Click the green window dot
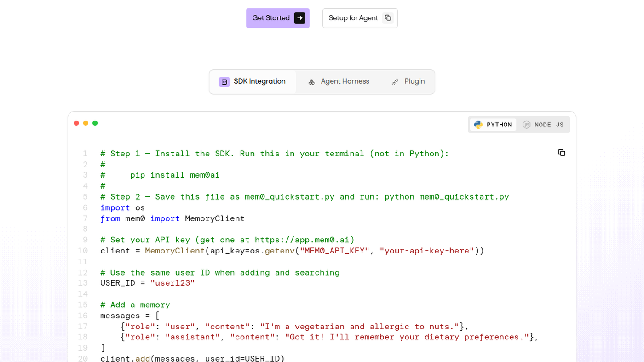The image size is (644, 362). (95, 123)
